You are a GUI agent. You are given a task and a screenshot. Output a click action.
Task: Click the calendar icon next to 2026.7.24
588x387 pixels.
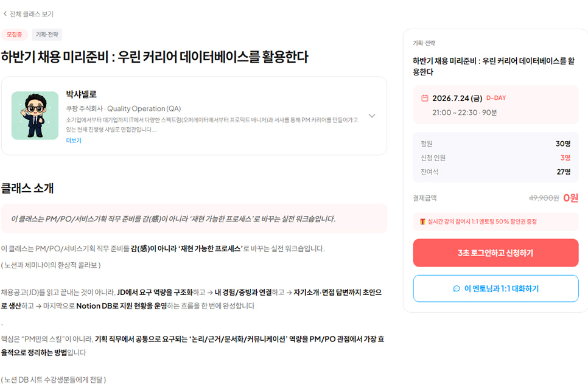coord(424,98)
